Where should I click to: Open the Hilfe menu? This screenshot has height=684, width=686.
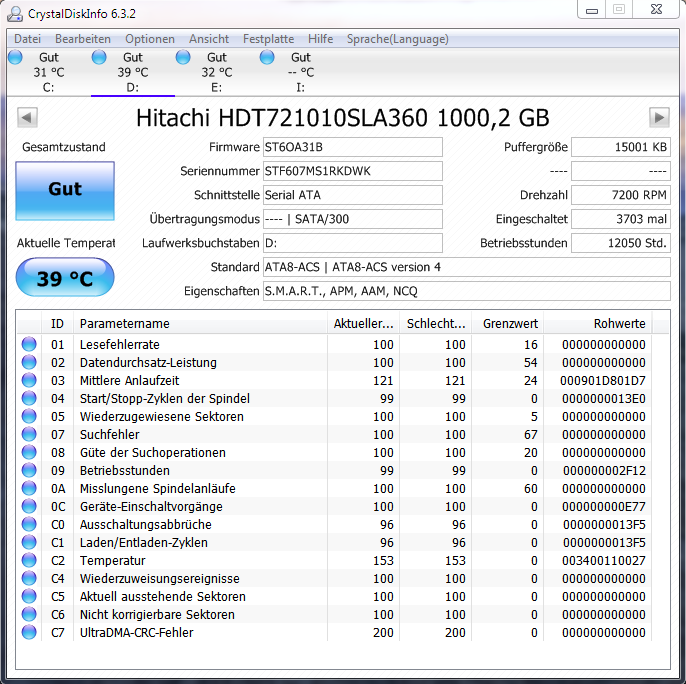point(320,39)
